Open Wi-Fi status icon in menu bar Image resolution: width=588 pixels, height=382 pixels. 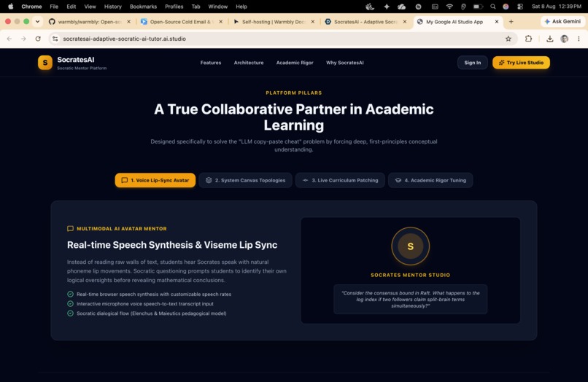click(449, 7)
